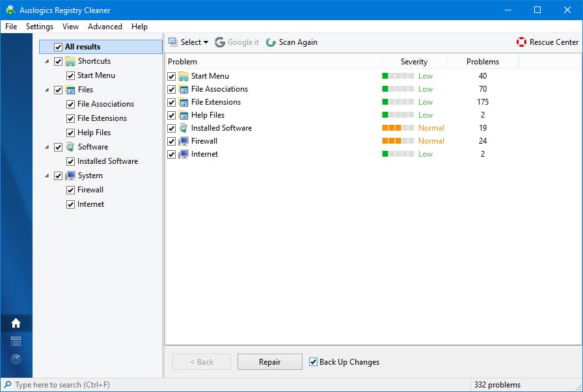Viewport: 583px width, 392px height.
Task: Toggle Start Menu checkbox in left tree
Action: coord(70,76)
